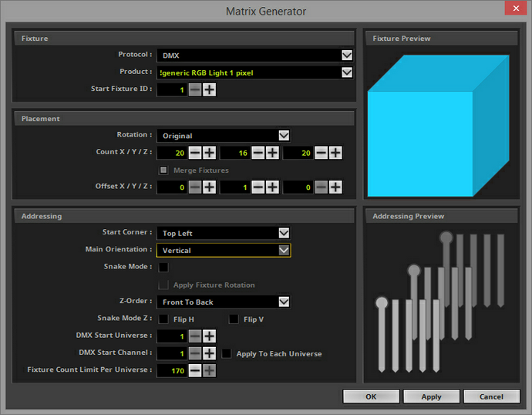Increase Start Fixture ID with plus
The width and height of the screenshot is (532, 415).
pos(210,90)
